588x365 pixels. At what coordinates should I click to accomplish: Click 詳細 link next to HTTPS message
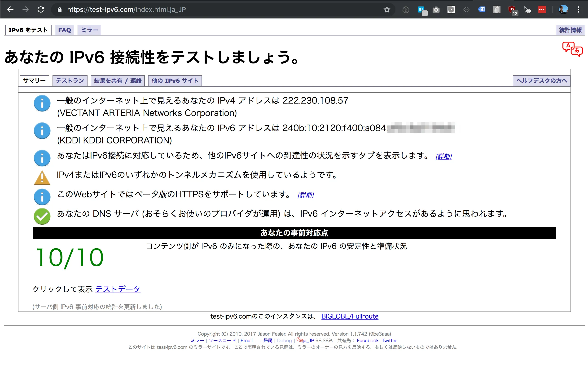coord(306,195)
